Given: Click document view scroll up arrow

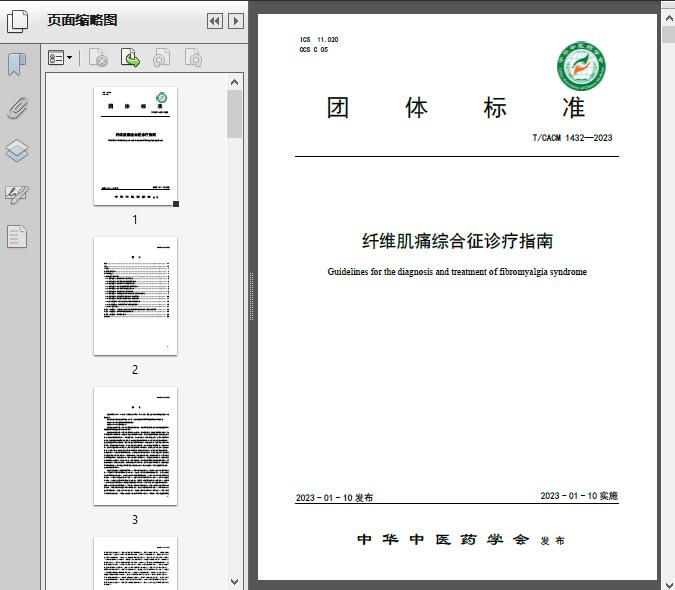Looking at the screenshot, I should click(x=669, y=19).
